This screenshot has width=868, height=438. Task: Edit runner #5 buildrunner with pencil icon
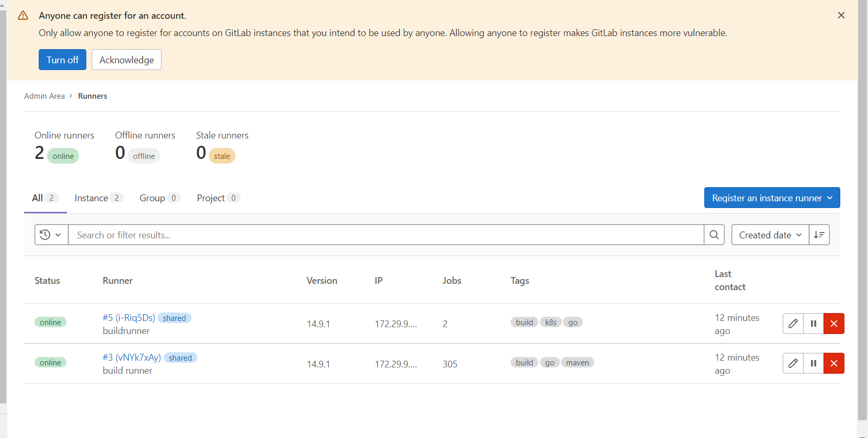[x=793, y=324]
